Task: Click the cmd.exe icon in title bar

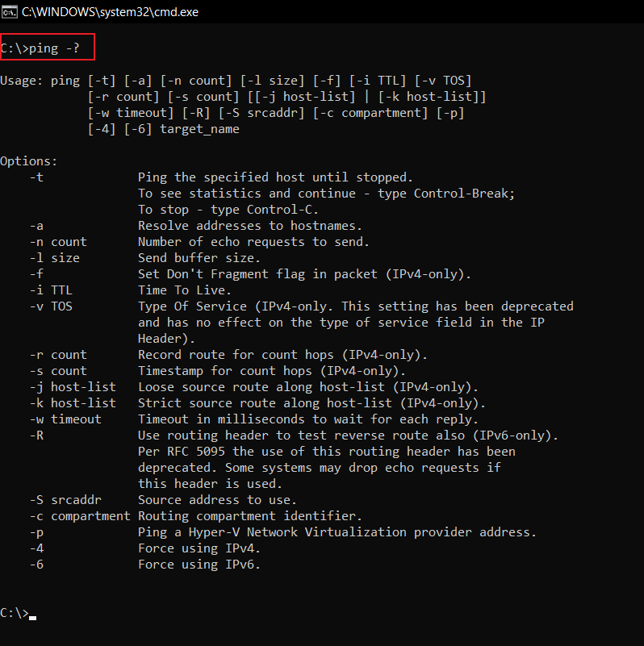Action: [10, 12]
